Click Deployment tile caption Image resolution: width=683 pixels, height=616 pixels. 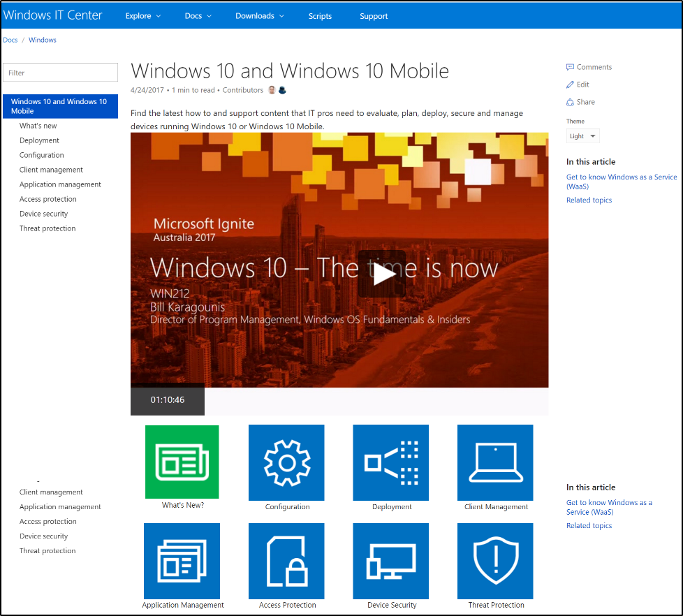point(392,506)
